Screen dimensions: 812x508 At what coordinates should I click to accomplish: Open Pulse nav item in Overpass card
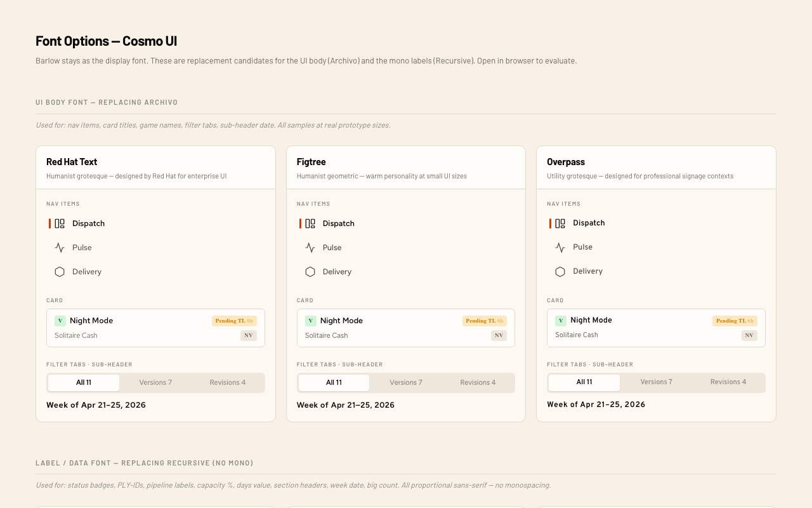(656, 247)
